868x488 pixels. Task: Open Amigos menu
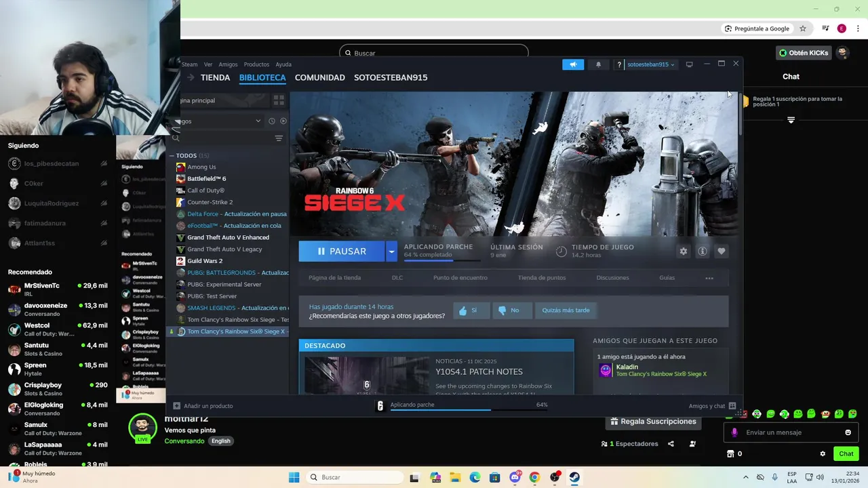pos(228,64)
